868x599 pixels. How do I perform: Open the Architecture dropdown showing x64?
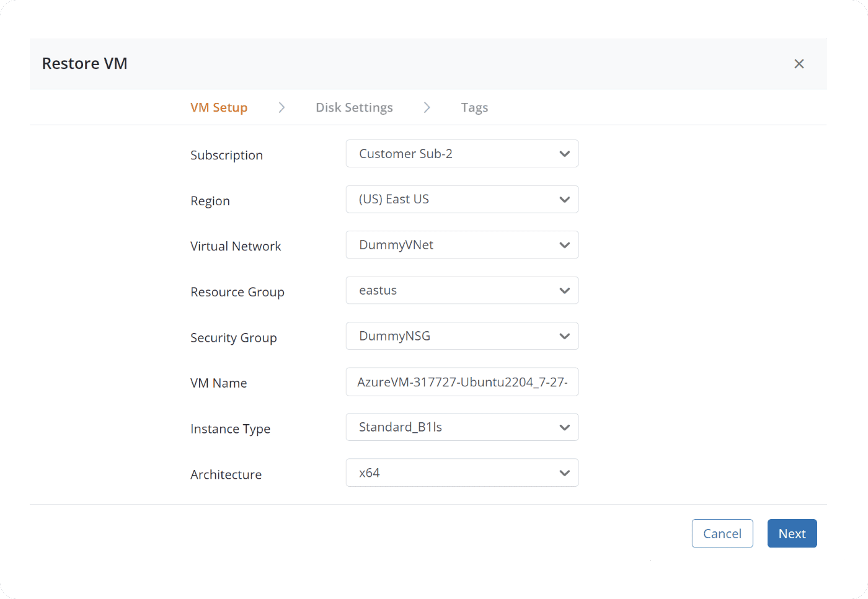pyautogui.click(x=462, y=473)
